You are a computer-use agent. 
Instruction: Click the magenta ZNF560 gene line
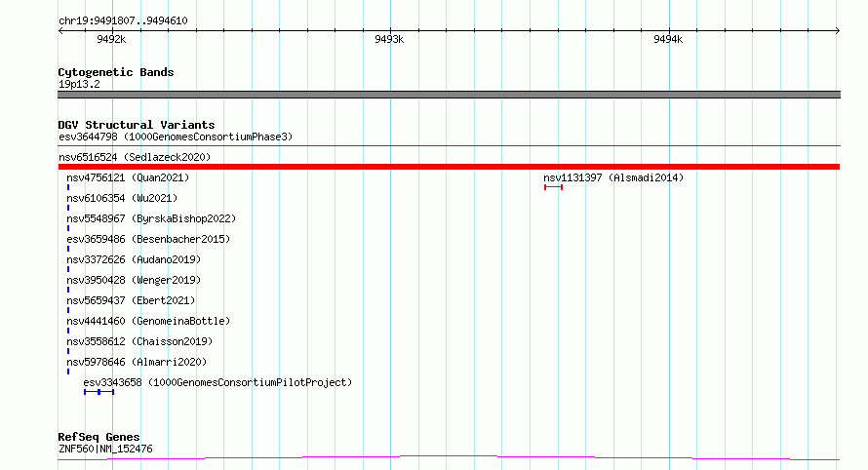(x=449, y=458)
